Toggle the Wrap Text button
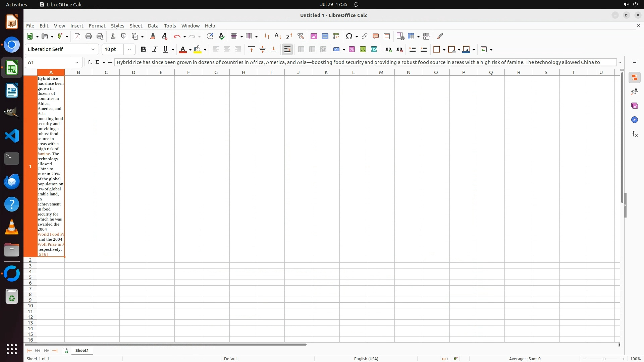The width and height of the screenshot is (644, 362). click(x=287, y=50)
